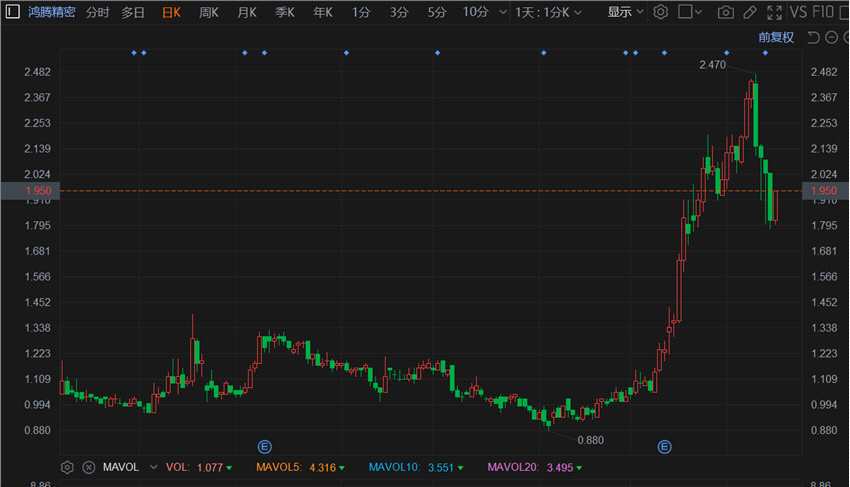Switch to 周K weekly tab

pos(209,12)
